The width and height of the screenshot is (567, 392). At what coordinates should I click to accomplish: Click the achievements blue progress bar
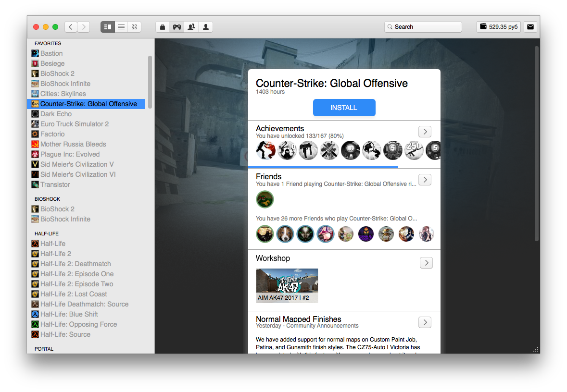click(323, 167)
